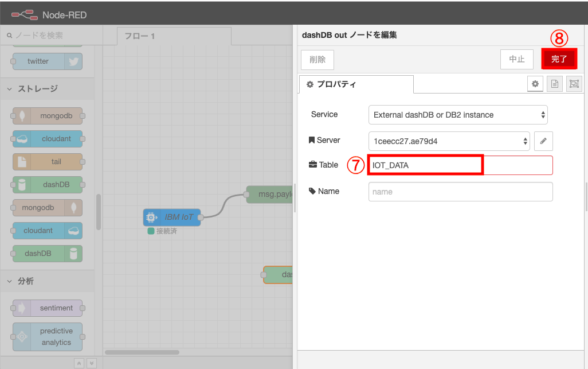Click the 中止 (Cancel) button

[516, 59]
